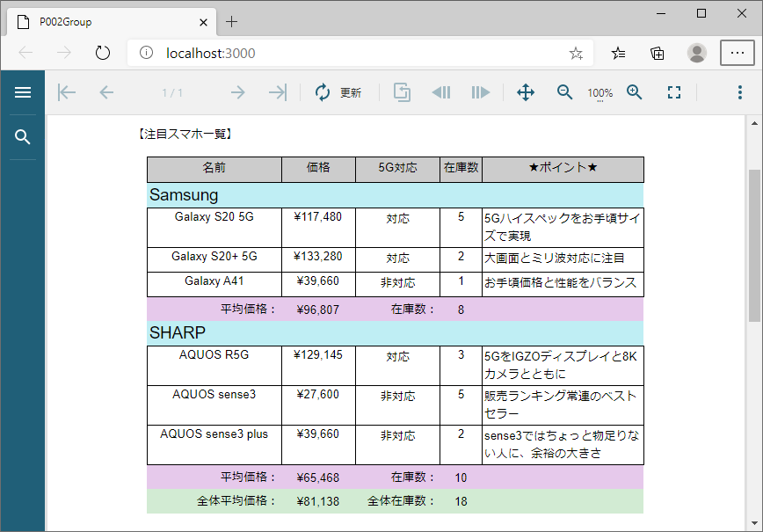This screenshot has height=532, width=763.
Task: Click the overall average price ¥81,138
Action: [318, 501]
